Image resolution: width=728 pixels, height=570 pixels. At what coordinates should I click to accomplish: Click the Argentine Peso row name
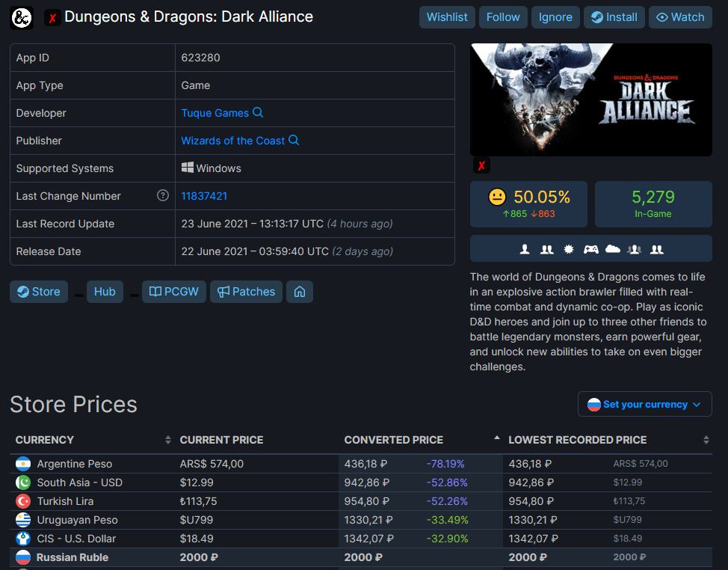point(75,464)
